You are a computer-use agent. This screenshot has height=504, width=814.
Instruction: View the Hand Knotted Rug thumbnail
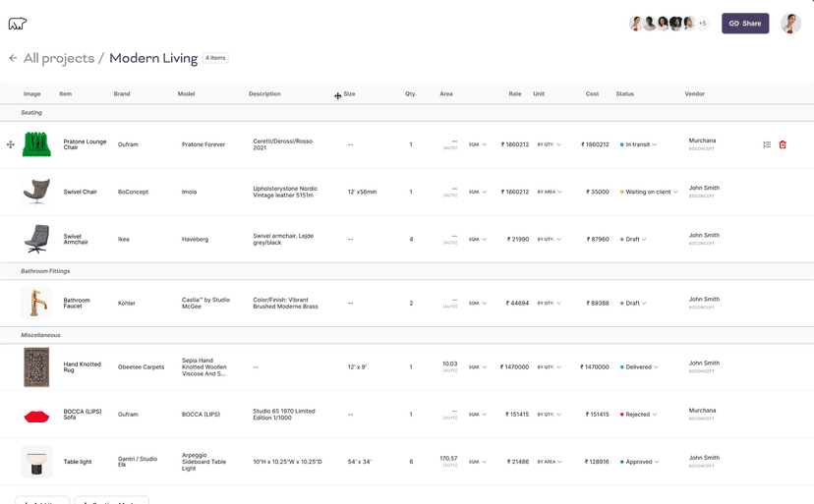(x=36, y=367)
